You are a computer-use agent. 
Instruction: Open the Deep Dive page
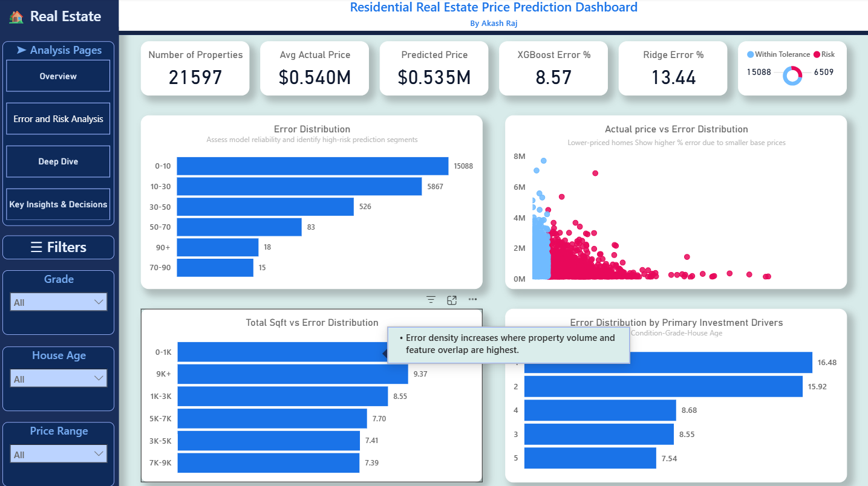[58, 161]
